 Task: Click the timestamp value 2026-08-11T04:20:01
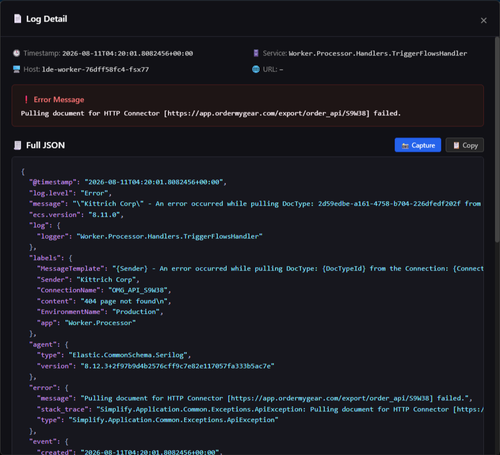128,53
